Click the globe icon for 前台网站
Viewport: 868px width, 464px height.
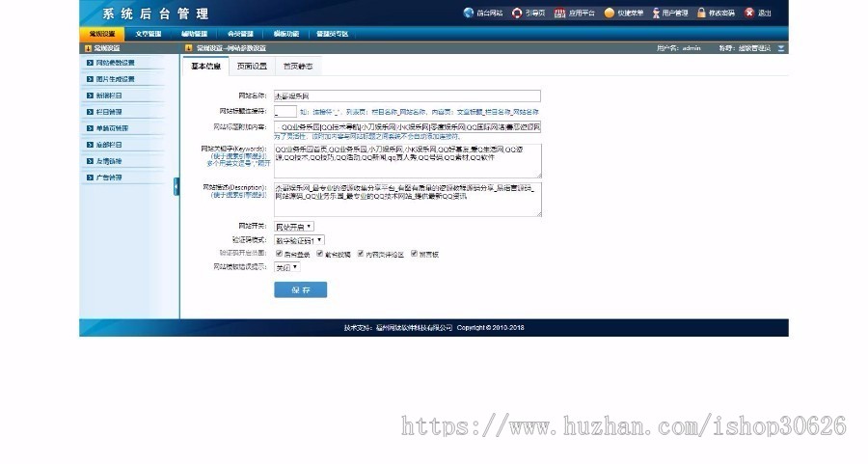(469, 13)
